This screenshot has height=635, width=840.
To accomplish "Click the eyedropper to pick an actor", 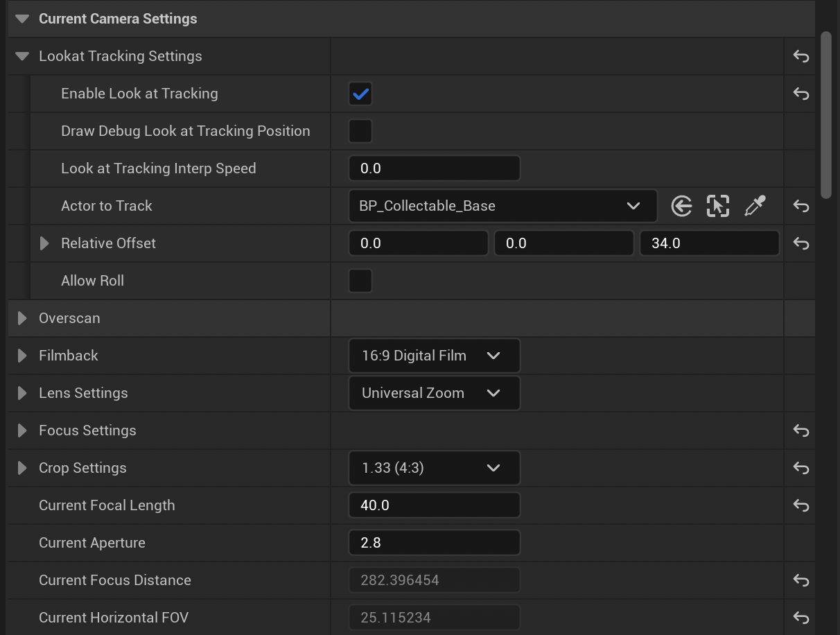I will point(755,206).
